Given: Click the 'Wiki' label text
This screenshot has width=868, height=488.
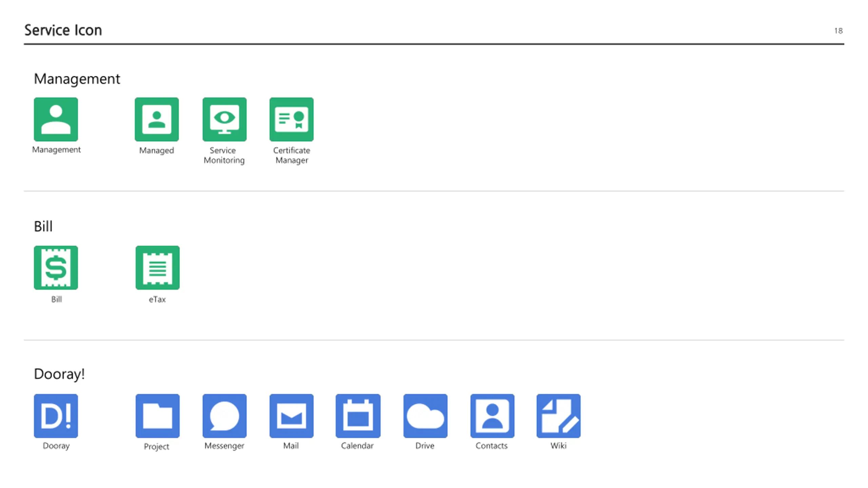Looking at the screenshot, I should (558, 446).
